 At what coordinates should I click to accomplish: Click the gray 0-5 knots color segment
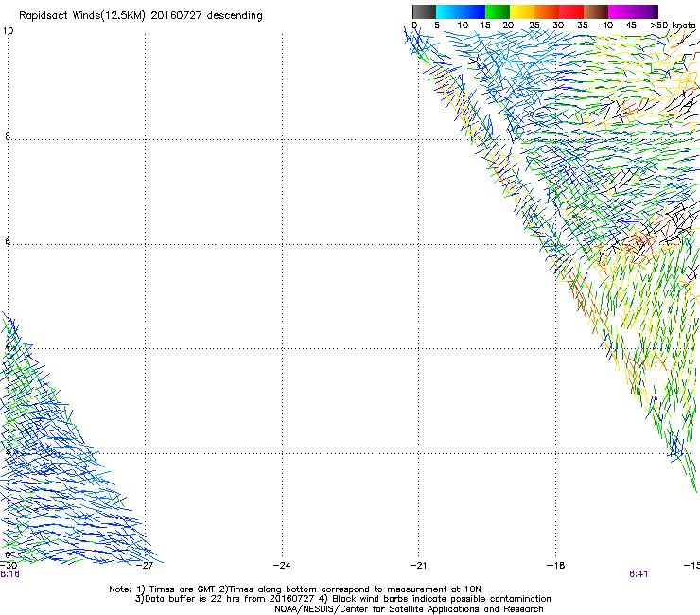point(425,11)
